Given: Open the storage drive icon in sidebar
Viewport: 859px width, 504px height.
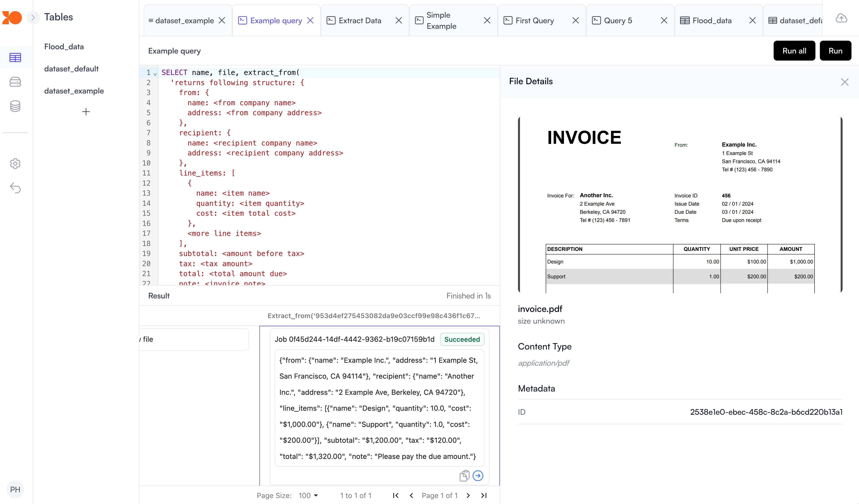Looking at the screenshot, I should [x=15, y=82].
